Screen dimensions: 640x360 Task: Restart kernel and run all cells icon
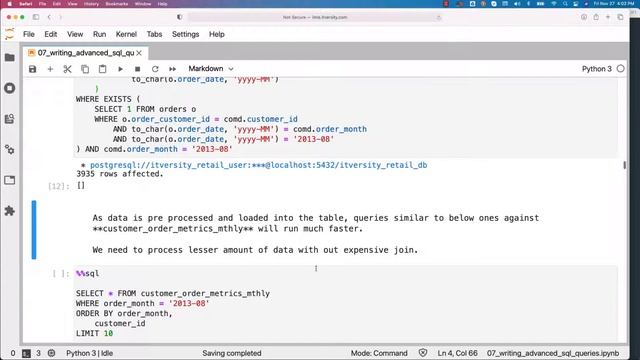172,69
